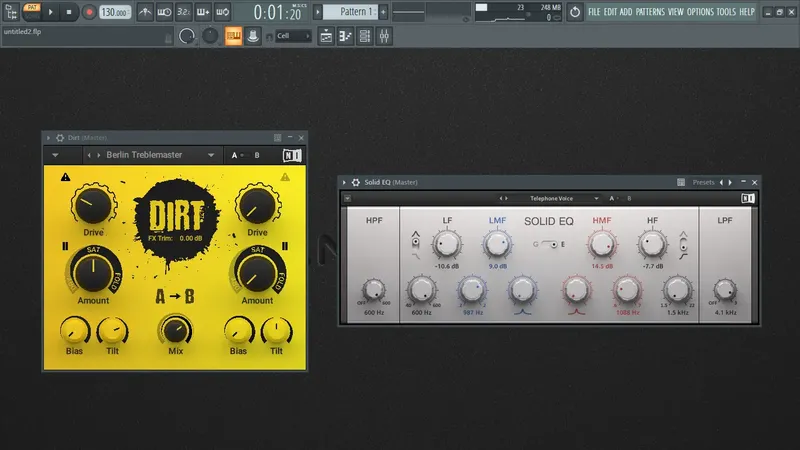Viewport: 800px width, 450px height.
Task: Click the A→B routing button in Dirt
Action: (174, 296)
